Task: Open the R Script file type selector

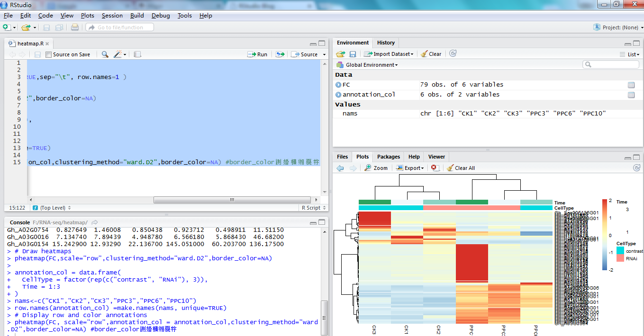Action: pyautogui.click(x=314, y=208)
